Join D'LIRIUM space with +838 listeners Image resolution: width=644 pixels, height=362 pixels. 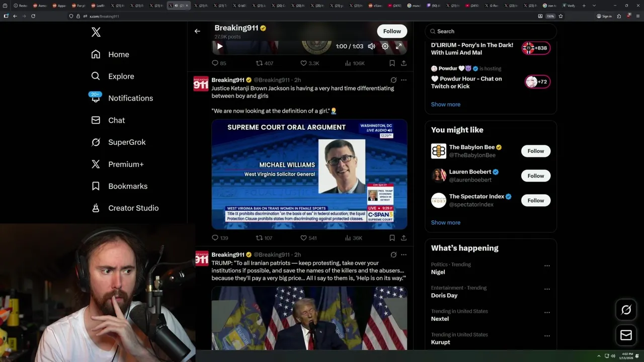(536, 48)
